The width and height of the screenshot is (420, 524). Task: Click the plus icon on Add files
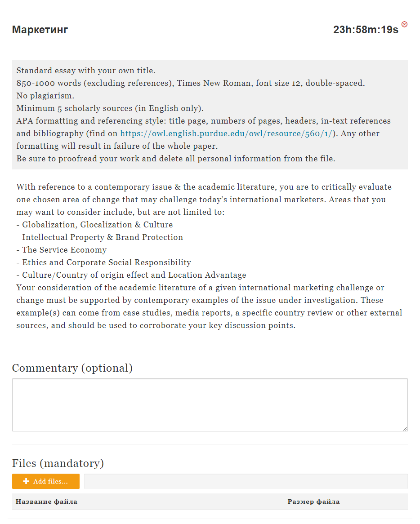pyautogui.click(x=26, y=481)
